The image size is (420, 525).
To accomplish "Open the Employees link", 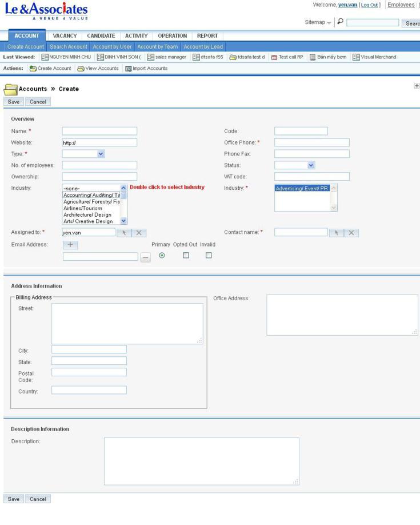I will (x=401, y=5).
